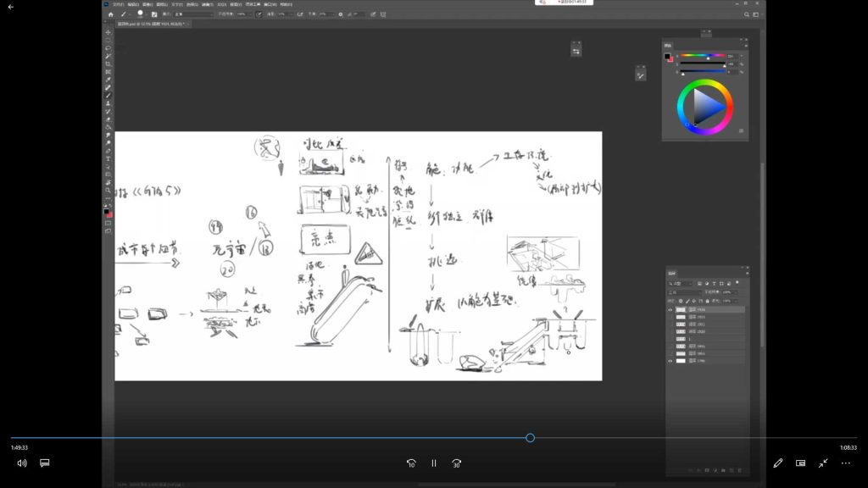Screen dimensions: 868x488
Task: Select the Crop tool
Action: 108,64
